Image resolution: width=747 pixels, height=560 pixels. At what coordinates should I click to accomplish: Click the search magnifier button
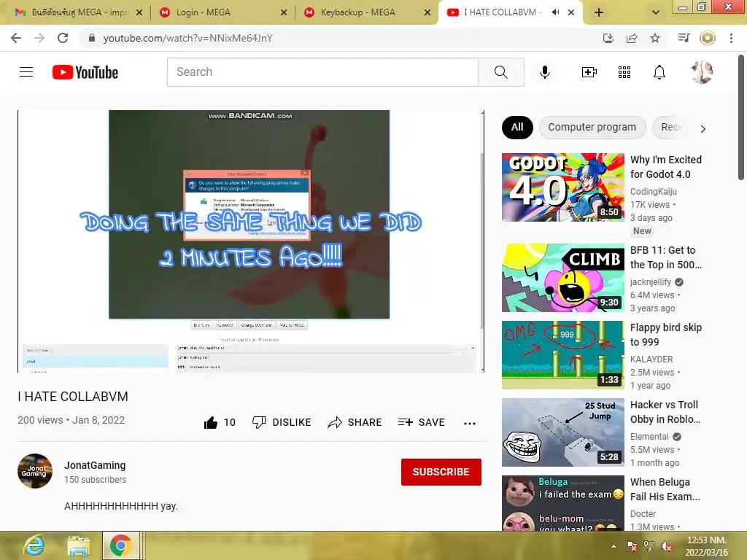tap(501, 72)
